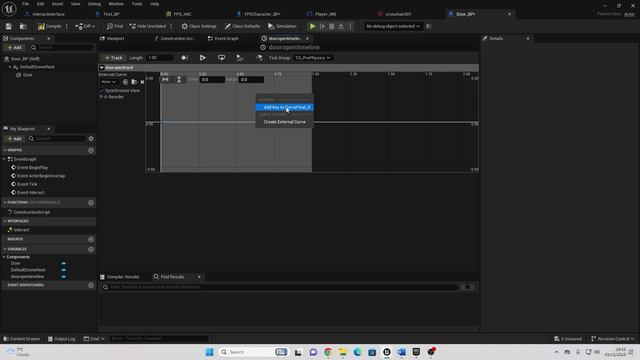Click the icon next to debug object dropdown

(x=429, y=26)
